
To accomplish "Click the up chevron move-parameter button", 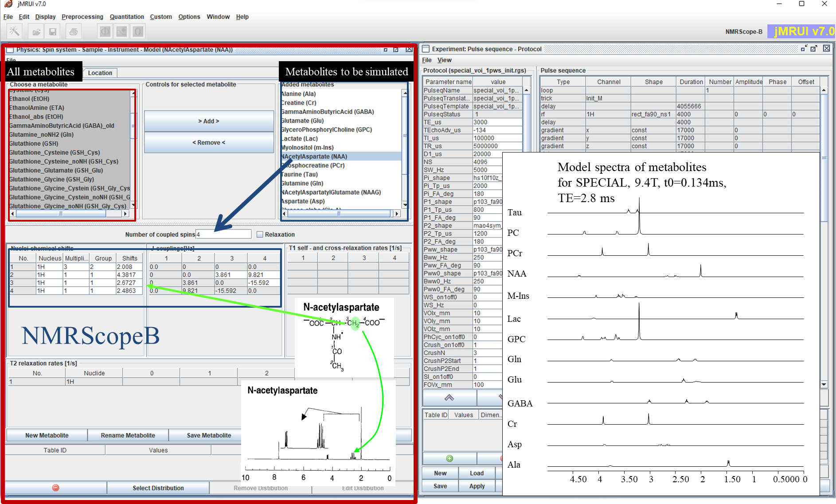I will pos(449,398).
